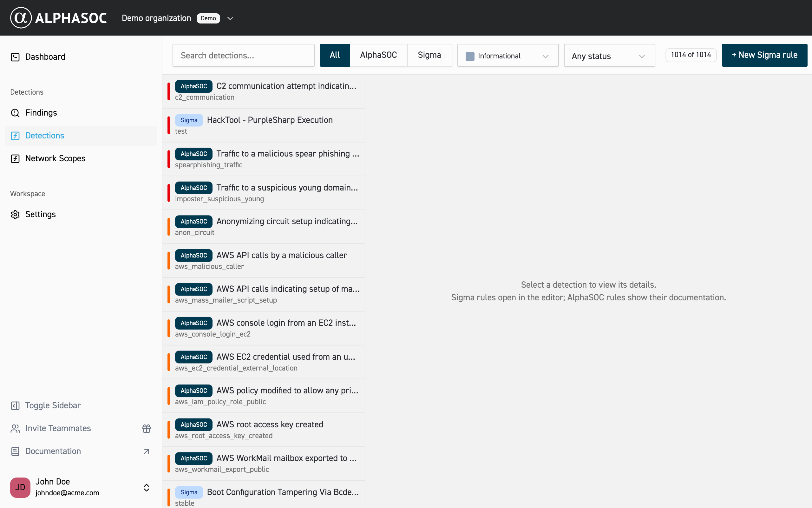Viewport: 812px width, 508px height.
Task: Open AWS EC2 credential used detection
Action: (x=264, y=362)
